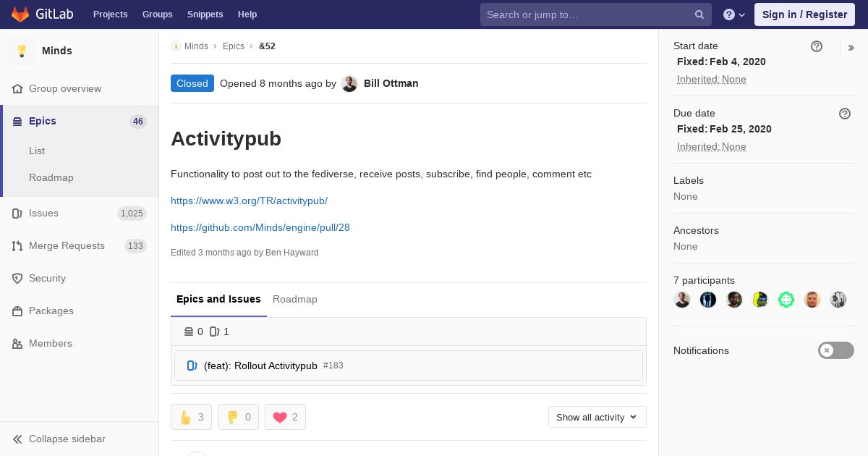868x456 pixels.
Task: Click Bill Ottman author name
Action: pos(391,83)
